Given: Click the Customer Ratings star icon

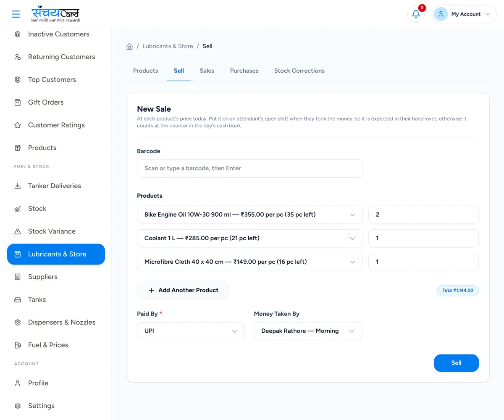Looking at the screenshot, I should (x=18, y=125).
